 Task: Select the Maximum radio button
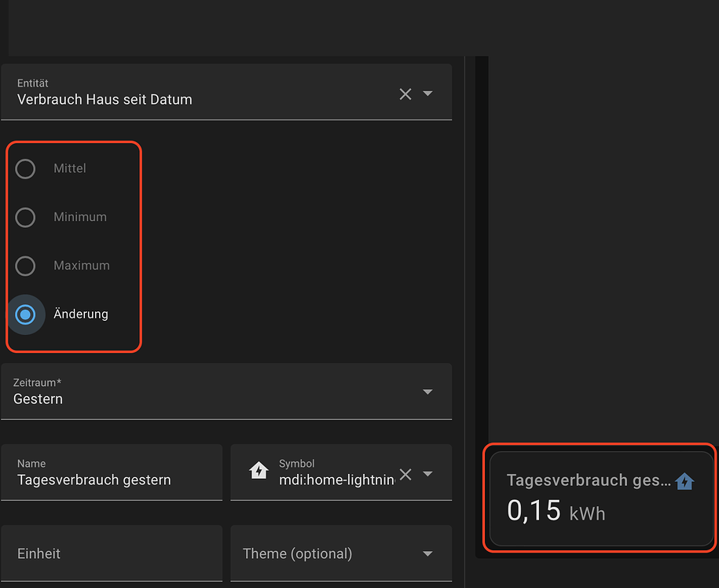point(24,266)
